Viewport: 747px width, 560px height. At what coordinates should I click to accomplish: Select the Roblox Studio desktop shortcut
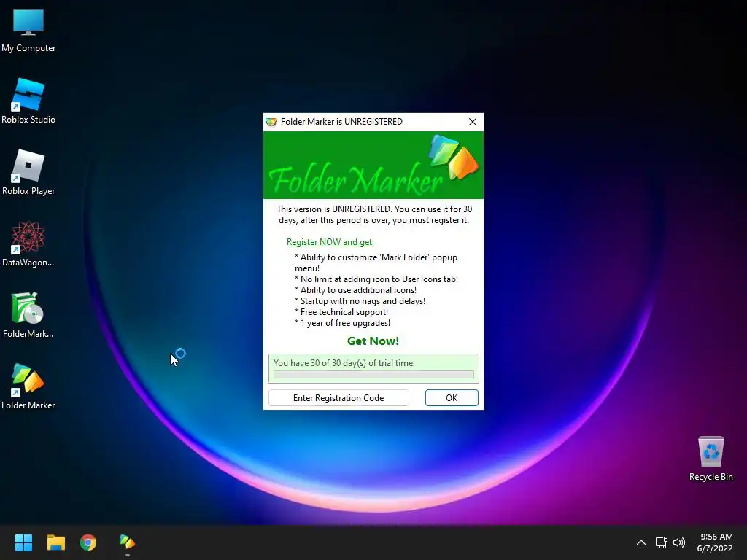28,101
